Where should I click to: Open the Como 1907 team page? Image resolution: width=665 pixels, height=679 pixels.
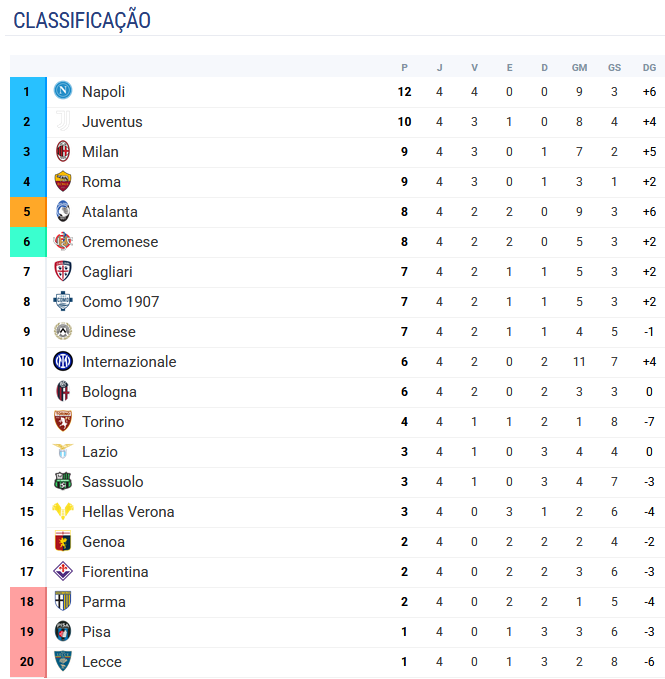[x=120, y=302]
